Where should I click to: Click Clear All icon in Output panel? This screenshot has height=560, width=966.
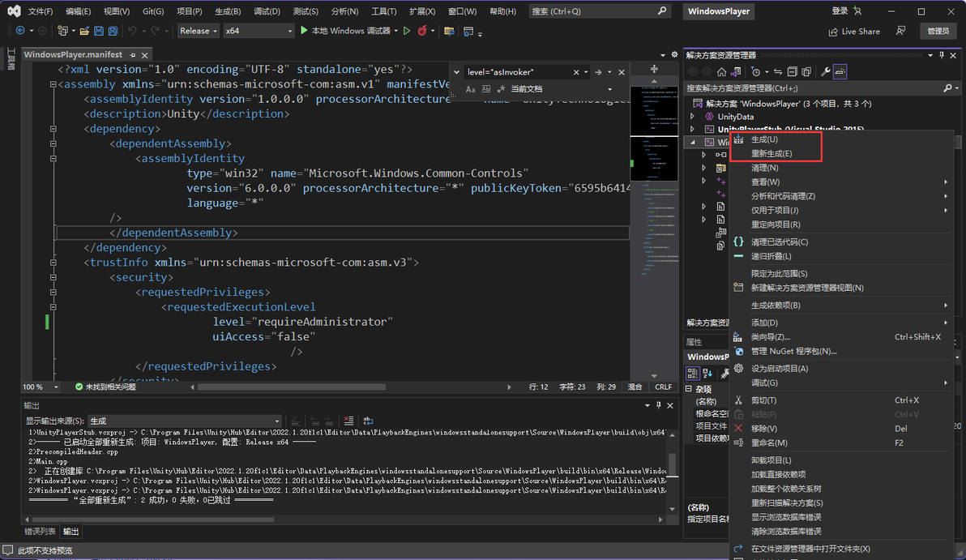[348, 421]
